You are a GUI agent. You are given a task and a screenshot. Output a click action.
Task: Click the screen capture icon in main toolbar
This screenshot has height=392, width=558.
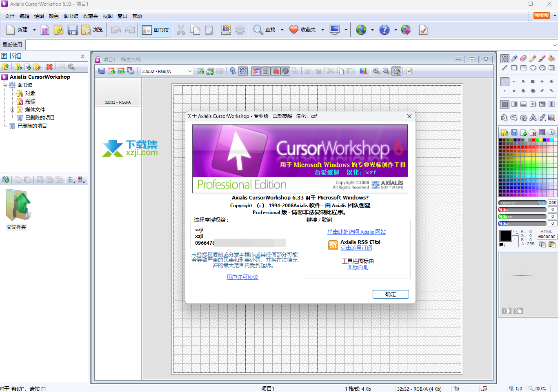(226, 30)
